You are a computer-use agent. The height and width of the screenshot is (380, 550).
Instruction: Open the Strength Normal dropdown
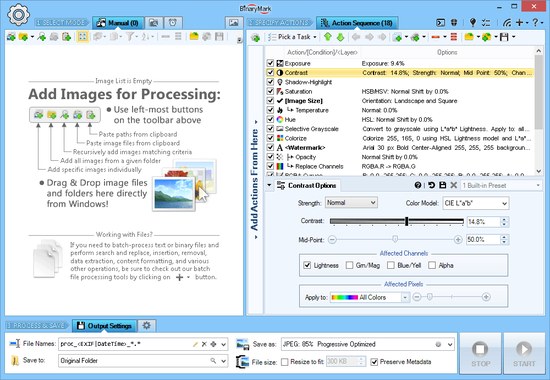[351, 203]
